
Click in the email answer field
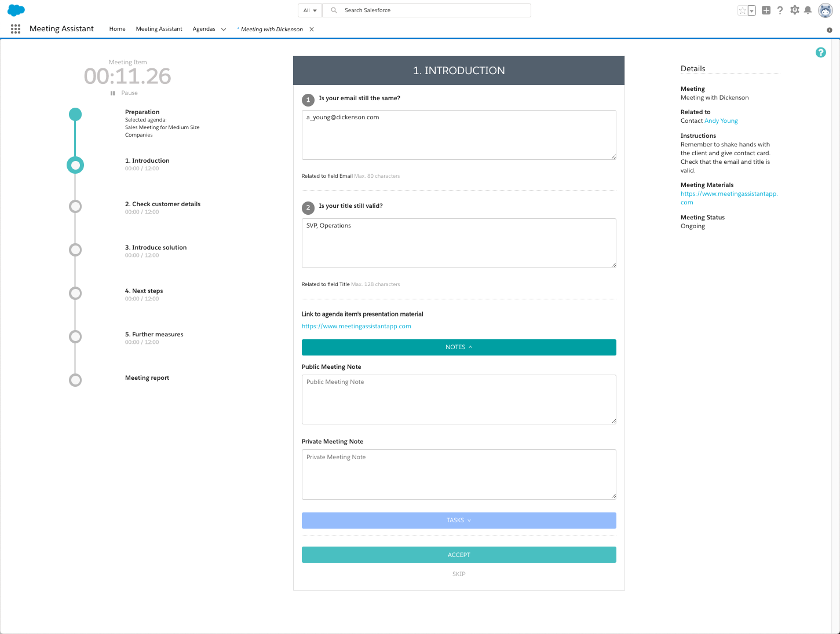click(459, 135)
